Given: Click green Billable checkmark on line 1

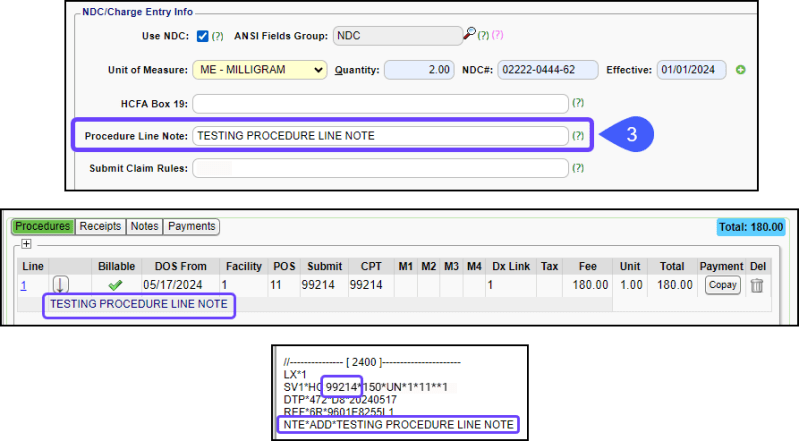Looking at the screenshot, I should (115, 285).
